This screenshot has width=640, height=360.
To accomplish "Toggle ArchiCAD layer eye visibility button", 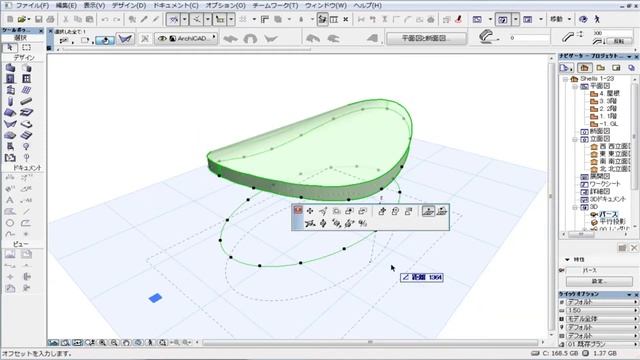I will [162, 39].
